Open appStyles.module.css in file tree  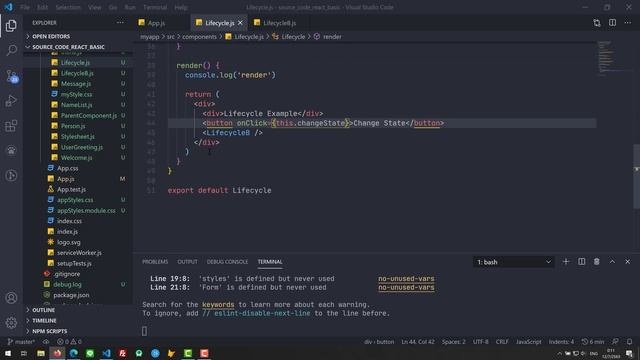pyautogui.click(x=86, y=211)
